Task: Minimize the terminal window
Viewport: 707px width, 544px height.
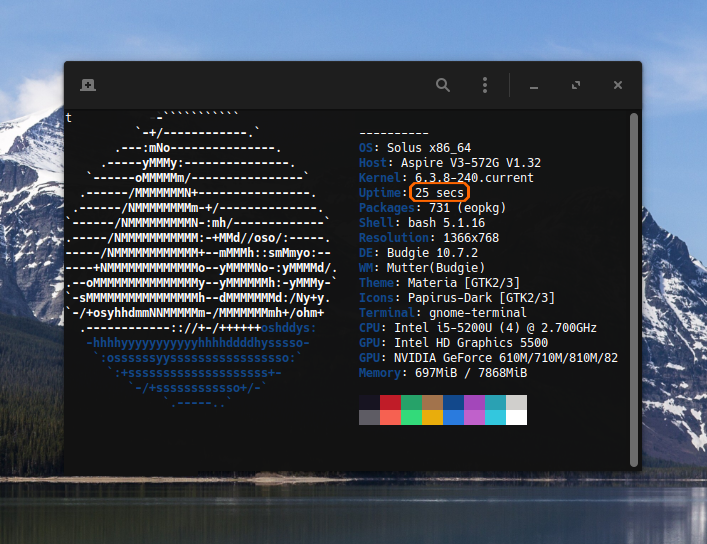Action: click(x=534, y=87)
